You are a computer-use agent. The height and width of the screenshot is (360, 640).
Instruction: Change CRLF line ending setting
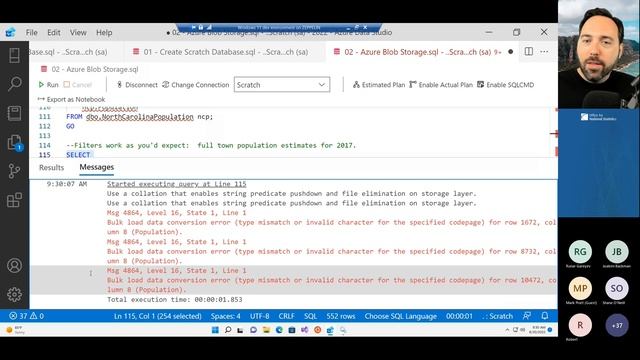(287, 316)
